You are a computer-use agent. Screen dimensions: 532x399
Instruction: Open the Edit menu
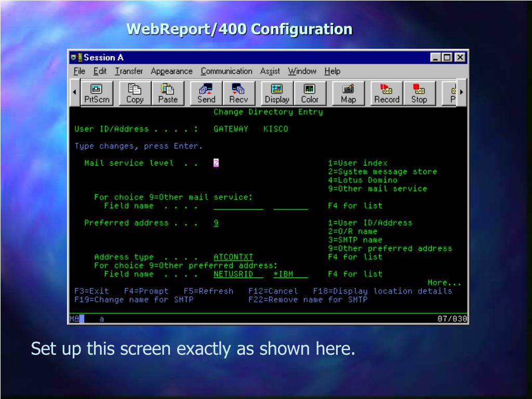click(100, 71)
